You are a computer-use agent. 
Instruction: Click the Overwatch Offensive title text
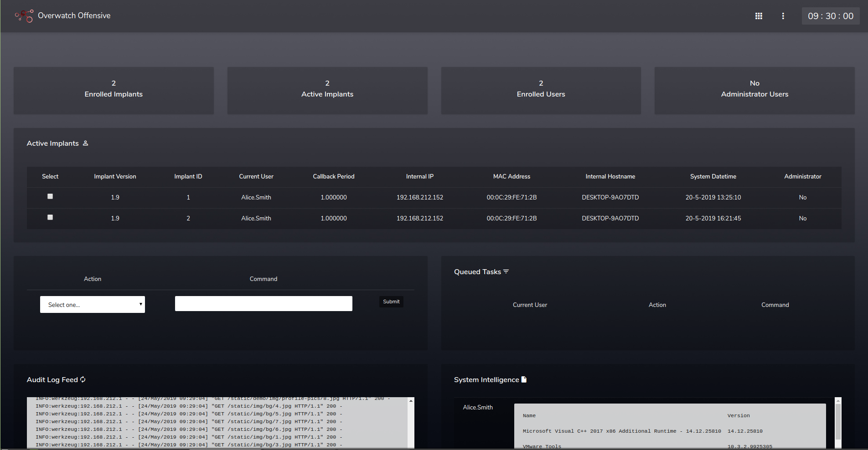74,15
